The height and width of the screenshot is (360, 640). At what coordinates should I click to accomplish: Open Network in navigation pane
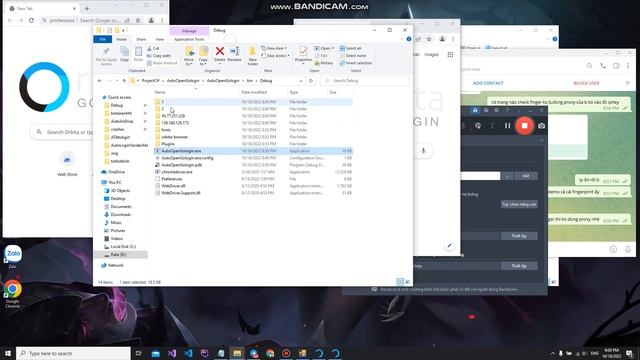click(x=116, y=265)
